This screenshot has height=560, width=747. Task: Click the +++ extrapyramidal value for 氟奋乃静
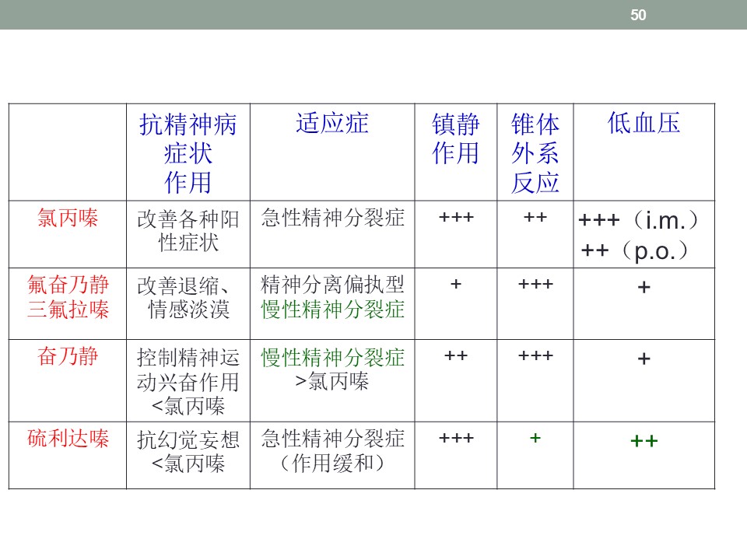click(x=535, y=285)
